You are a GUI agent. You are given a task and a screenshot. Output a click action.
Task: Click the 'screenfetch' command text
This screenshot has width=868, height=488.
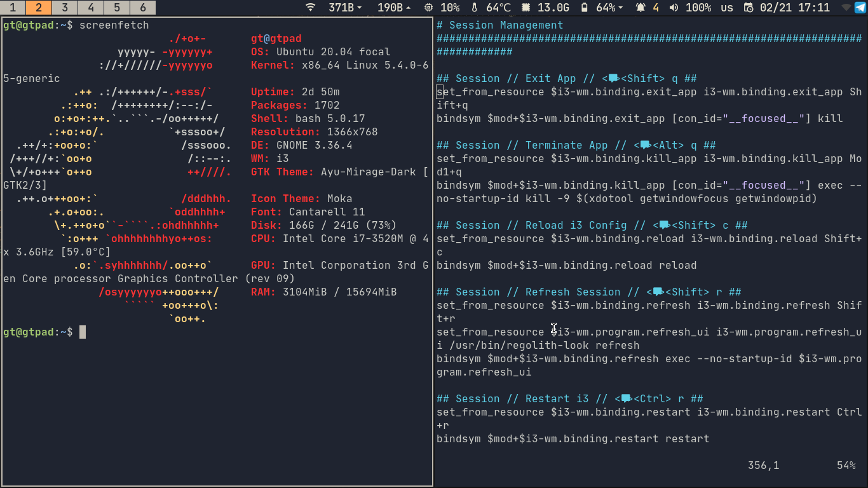click(x=114, y=25)
